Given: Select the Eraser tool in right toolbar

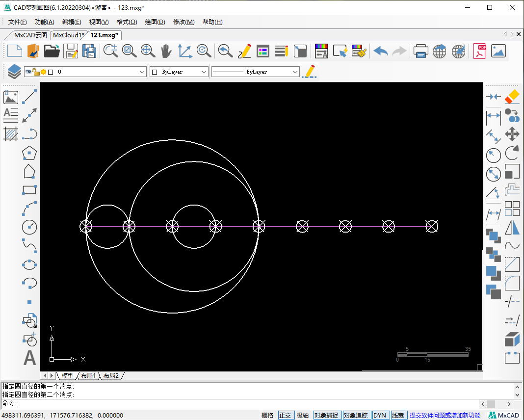Looking at the screenshot, I should (512, 97).
